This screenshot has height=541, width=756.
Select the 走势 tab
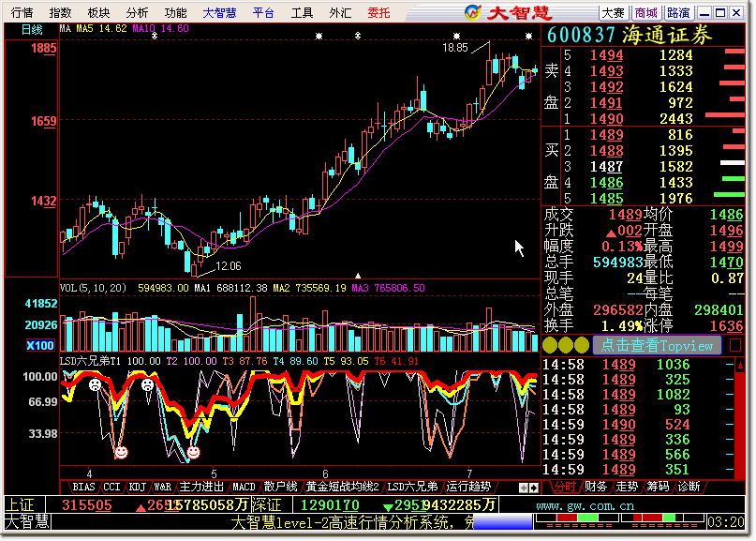pos(627,487)
